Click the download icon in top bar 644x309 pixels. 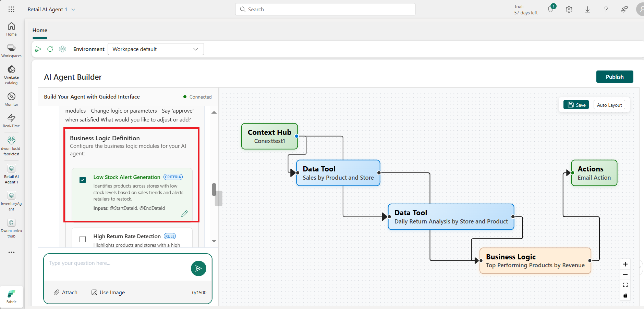(587, 9)
